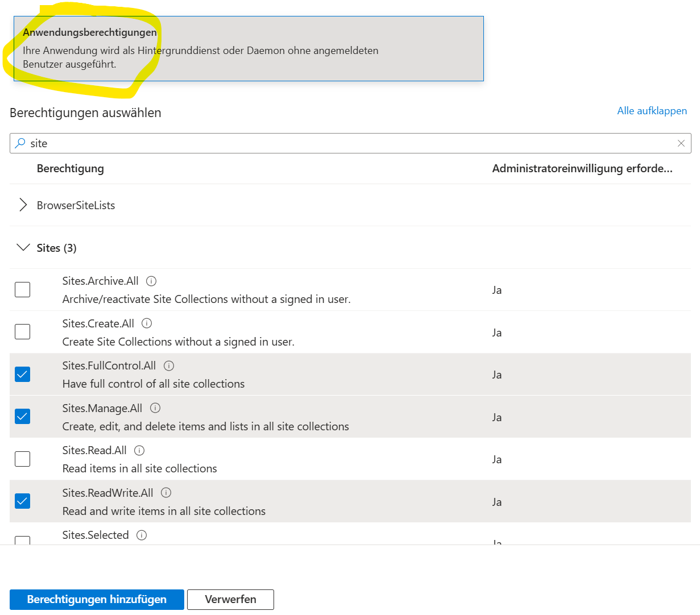The image size is (700, 615).
Task: Tick the Sites.Read.All checkbox
Action: 23,459
